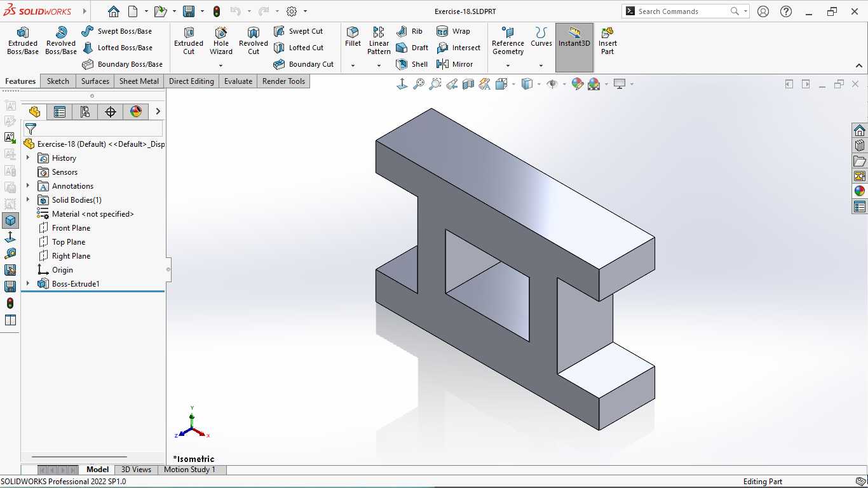Choose the Lofted Boss/Base tool
Viewport: 868px width, 488px height.
118,48
